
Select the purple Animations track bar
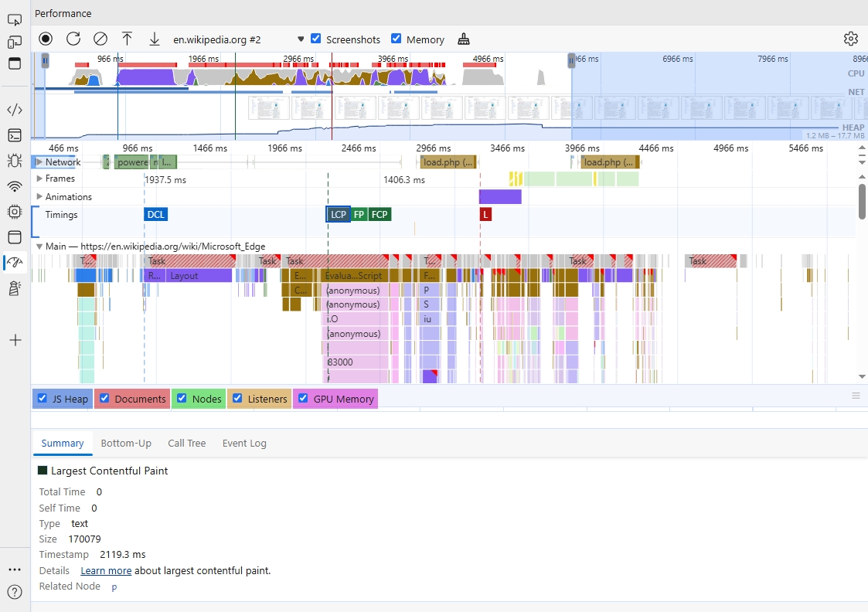(x=500, y=196)
